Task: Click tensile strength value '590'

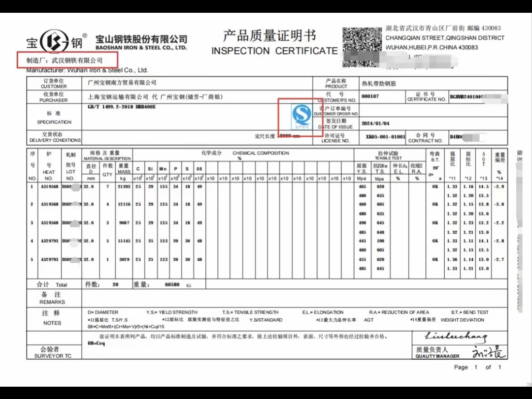Action: click(380, 241)
